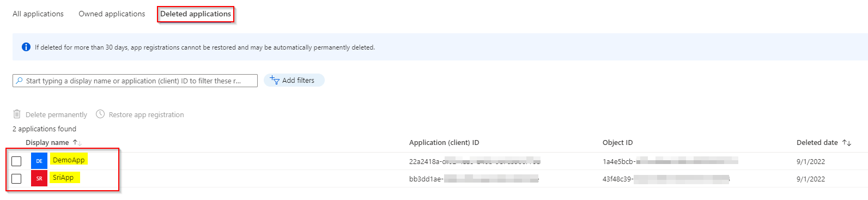Sort by Deleted date arrows
Image resolution: width=868 pixels, height=200 pixels.
coord(847,142)
